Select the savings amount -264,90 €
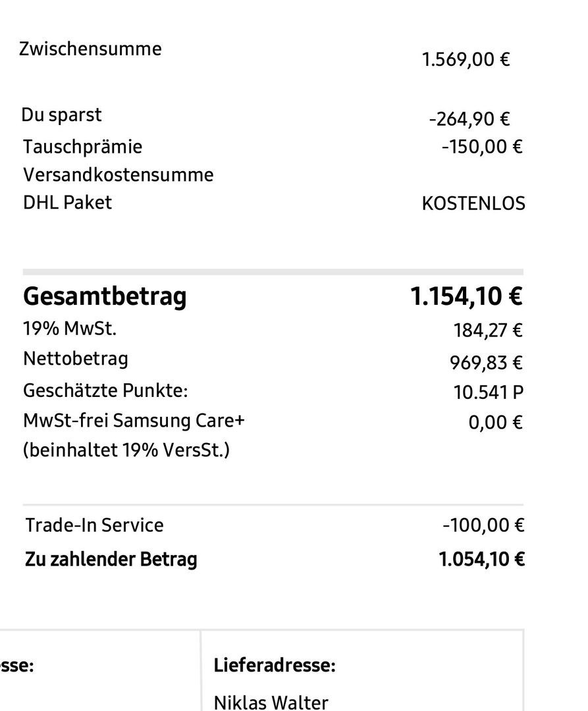588x711 pixels. click(x=469, y=119)
